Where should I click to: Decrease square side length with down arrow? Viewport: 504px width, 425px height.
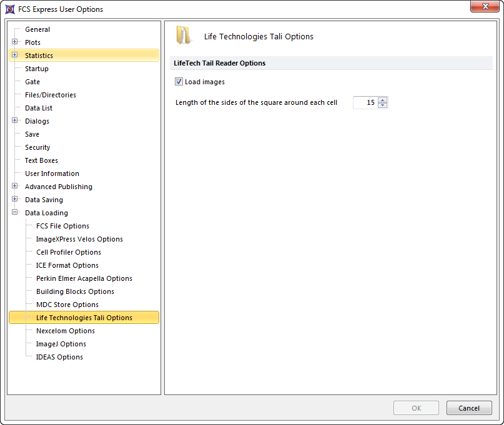(x=383, y=105)
